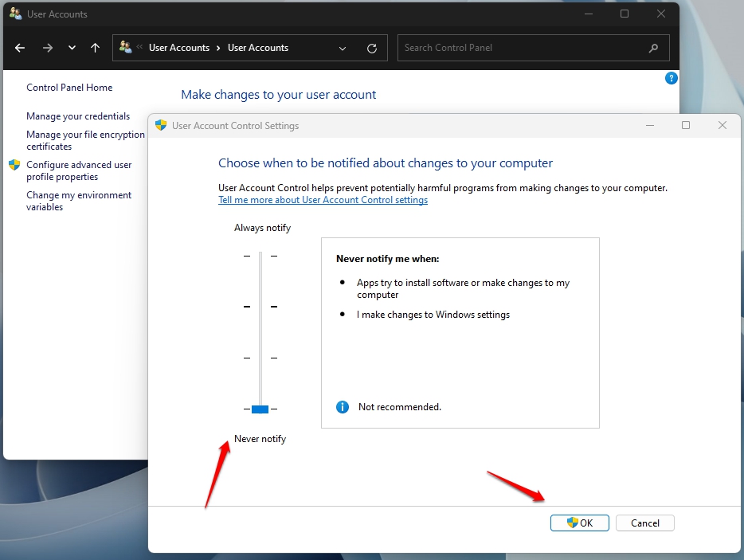The height and width of the screenshot is (560, 744).
Task: Open Tell me more about UAC settings link
Action: pos(323,200)
